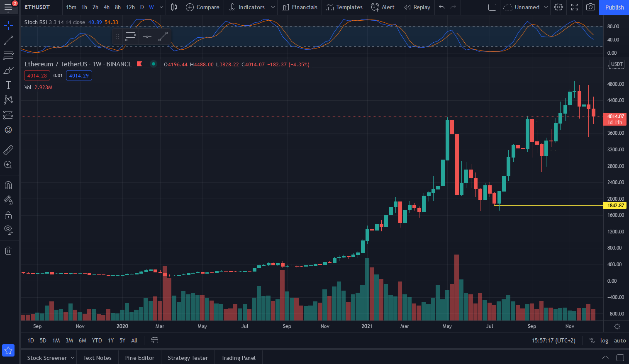Screen dimensions: 629x364
Task: Set the range to 1M
Action: coord(56,340)
